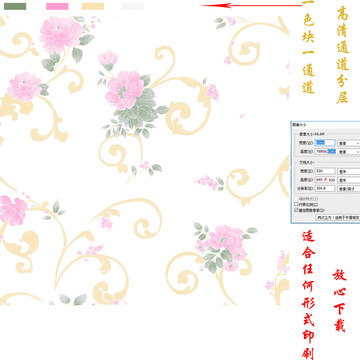
Task: Toggle the greyed-out 缩放样式 checkbox
Action: tap(296, 198)
